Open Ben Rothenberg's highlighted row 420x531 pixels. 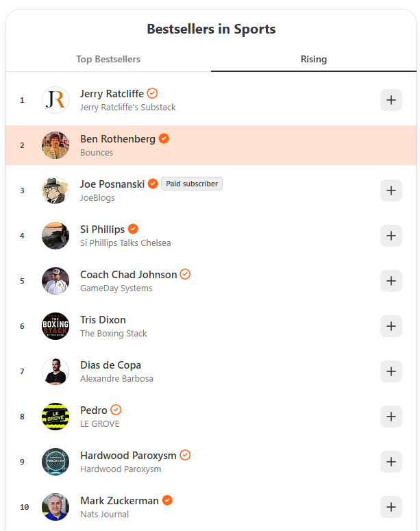click(x=211, y=145)
